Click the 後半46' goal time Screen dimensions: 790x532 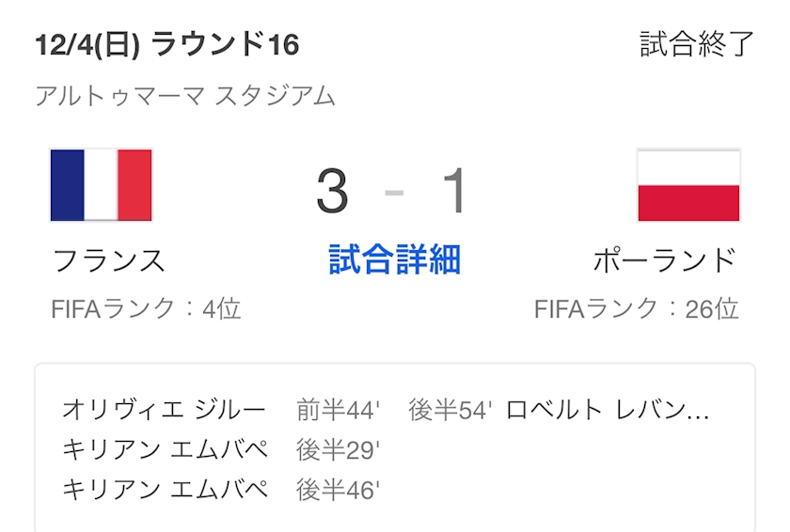pos(339,490)
